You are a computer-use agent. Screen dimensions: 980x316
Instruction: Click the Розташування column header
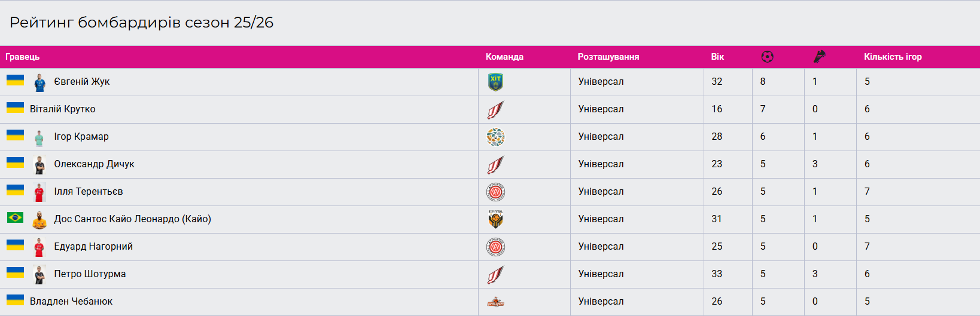click(x=608, y=57)
